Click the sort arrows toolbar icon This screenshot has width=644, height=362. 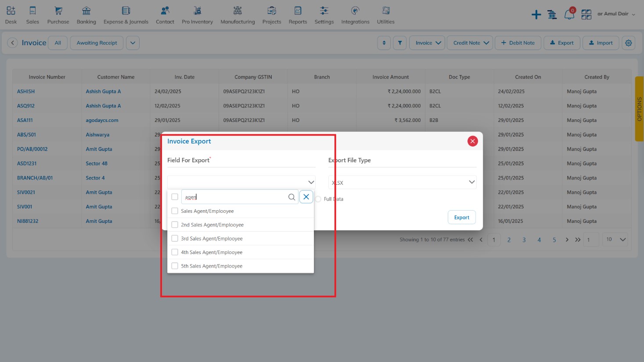pos(384,43)
